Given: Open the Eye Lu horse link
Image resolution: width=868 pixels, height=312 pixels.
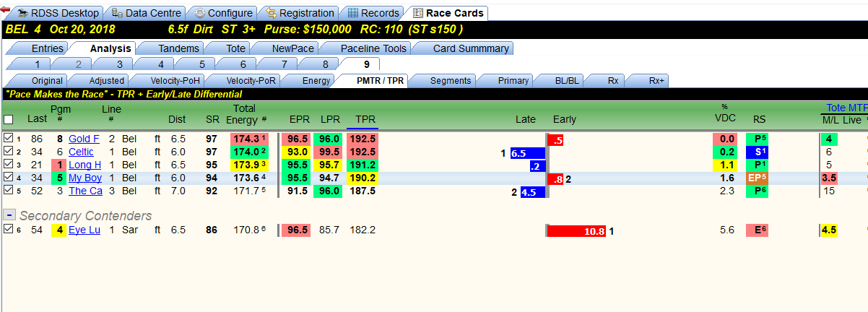Looking at the screenshot, I should point(84,230).
